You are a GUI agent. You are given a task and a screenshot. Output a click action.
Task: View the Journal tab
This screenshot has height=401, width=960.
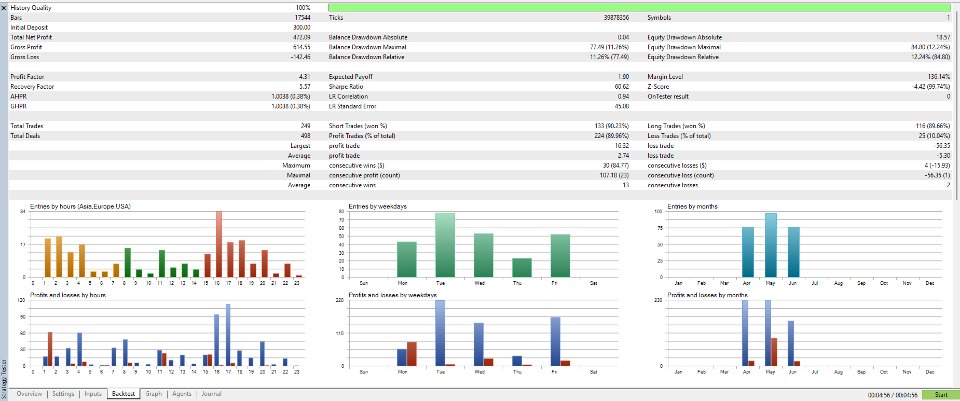(x=211, y=394)
